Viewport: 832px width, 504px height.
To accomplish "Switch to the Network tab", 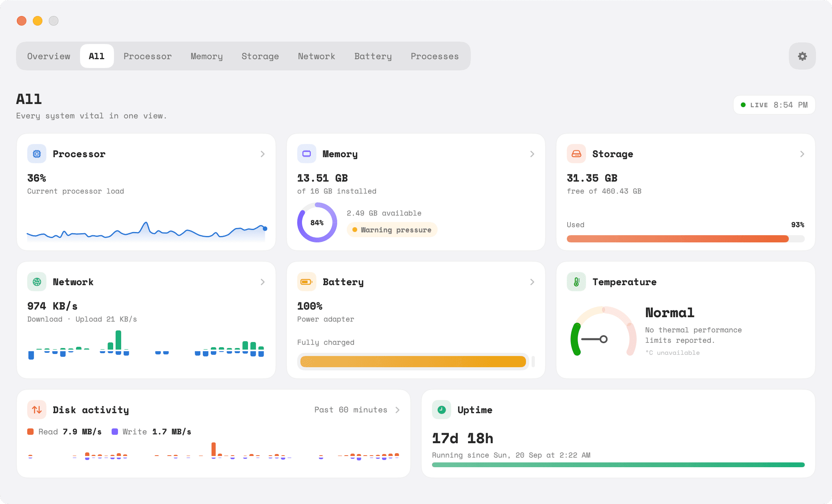I will 316,56.
